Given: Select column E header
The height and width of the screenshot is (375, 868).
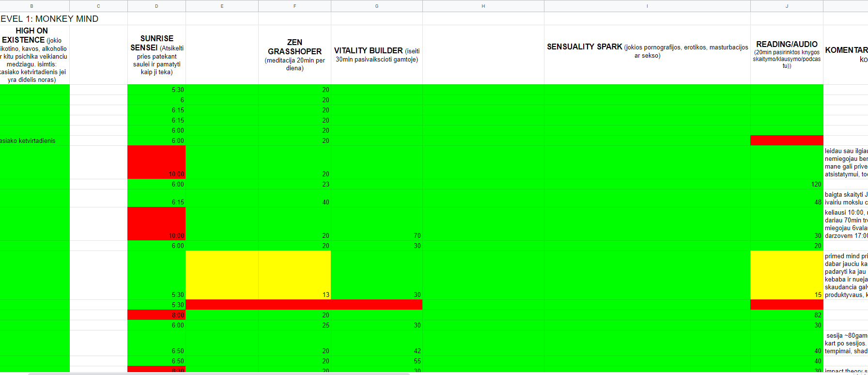Looking at the screenshot, I should click(x=222, y=6).
